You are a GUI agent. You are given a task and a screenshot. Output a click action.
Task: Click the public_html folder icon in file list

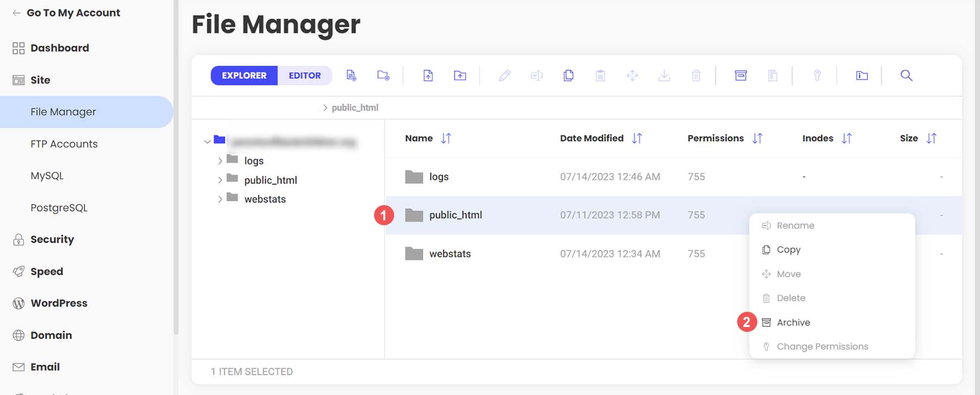414,215
